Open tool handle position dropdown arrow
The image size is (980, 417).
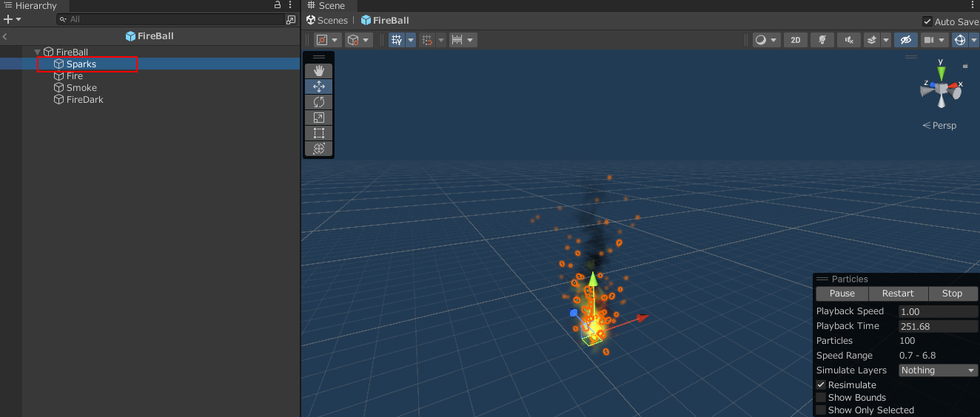coord(335,40)
